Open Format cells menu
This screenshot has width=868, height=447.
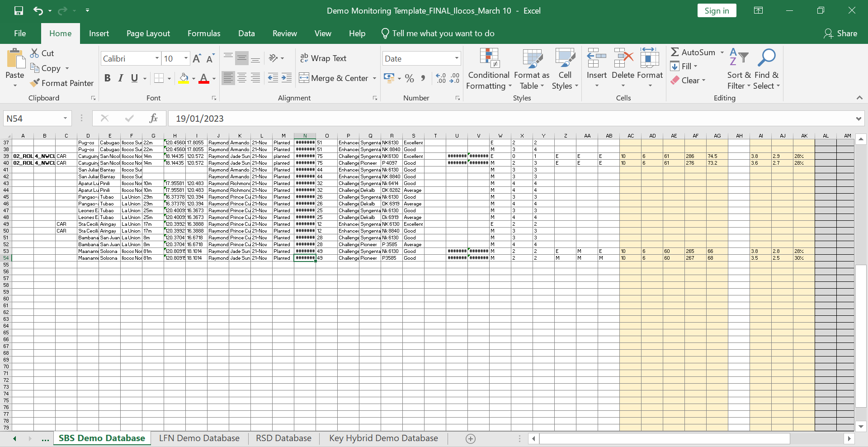click(650, 69)
